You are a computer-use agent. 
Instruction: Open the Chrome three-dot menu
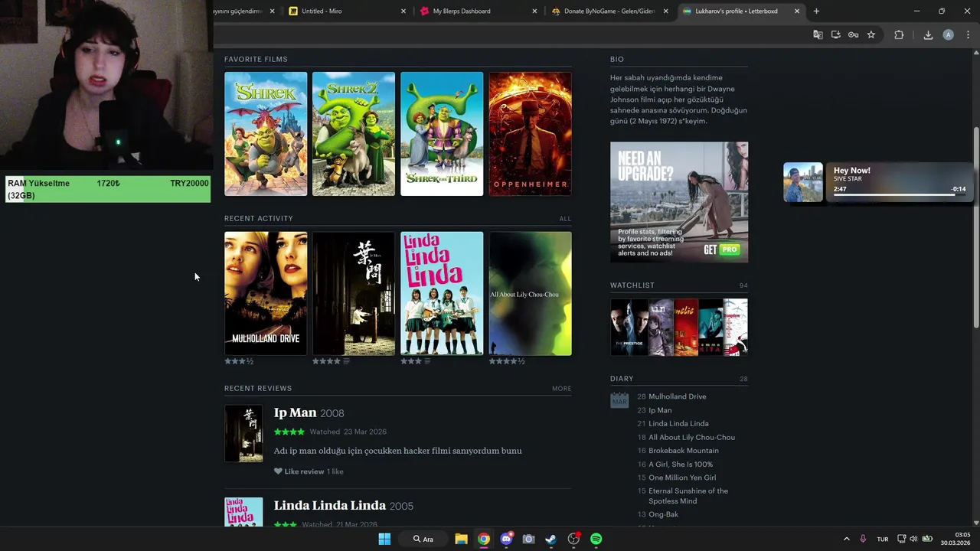click(968, 34)
